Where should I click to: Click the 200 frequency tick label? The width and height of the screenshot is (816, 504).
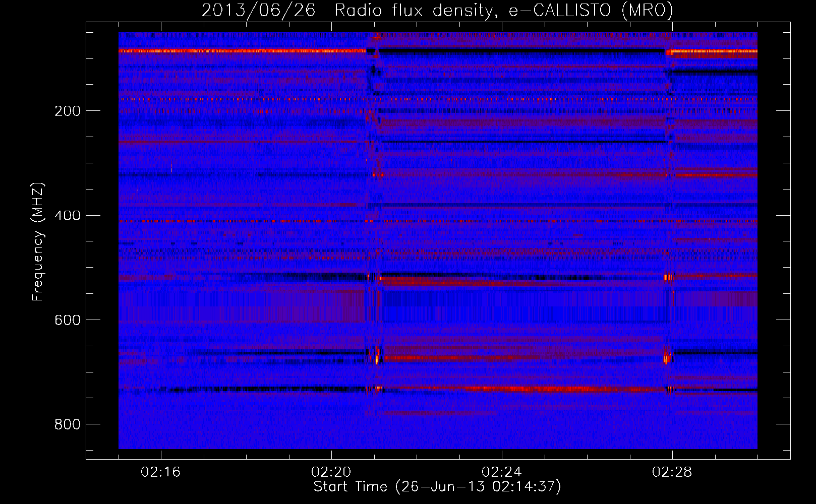[x=68, y=111]
